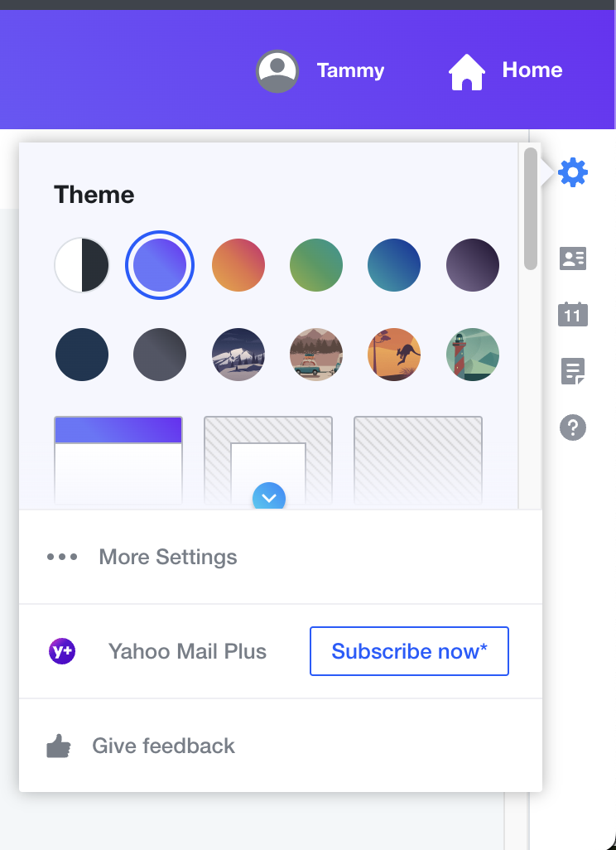Select the purple header layout option

pyautogui.click(x=118, y=461)
